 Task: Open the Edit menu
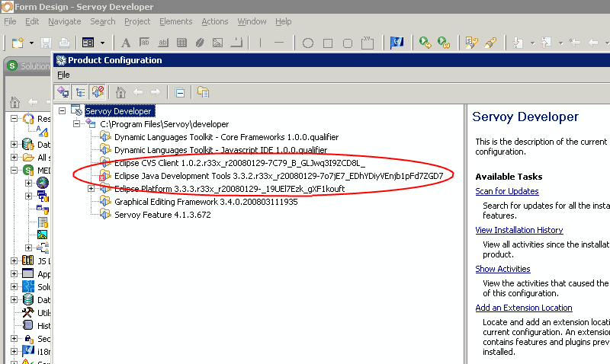coord(32,21)
